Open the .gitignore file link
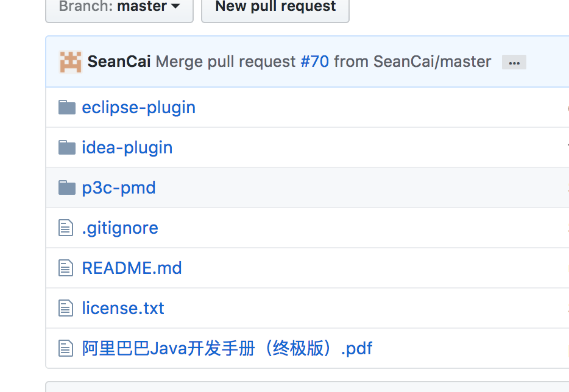The height and width of the screenshot is (392, 569). tap(120, 228)
